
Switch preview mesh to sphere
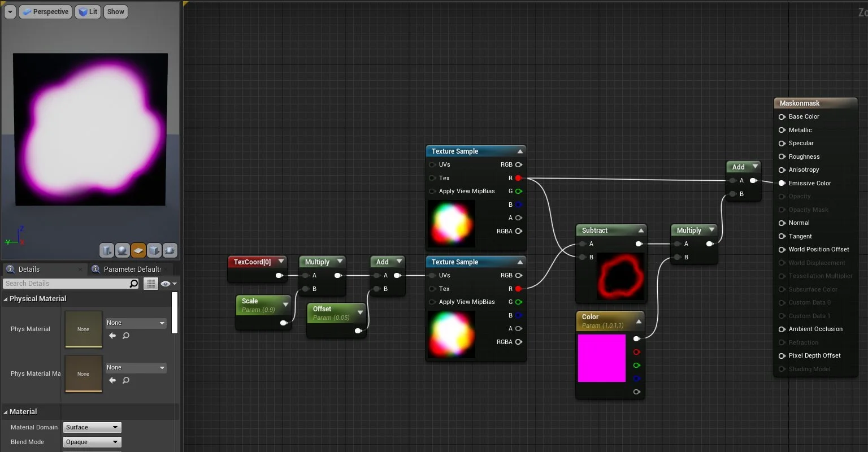(x=123, y=250)
